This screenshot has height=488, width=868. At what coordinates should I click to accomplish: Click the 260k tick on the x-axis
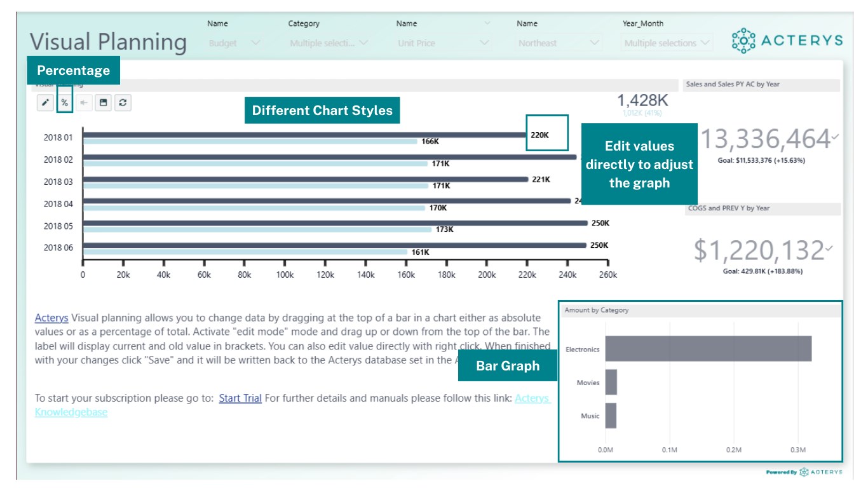tap(607, 274)
